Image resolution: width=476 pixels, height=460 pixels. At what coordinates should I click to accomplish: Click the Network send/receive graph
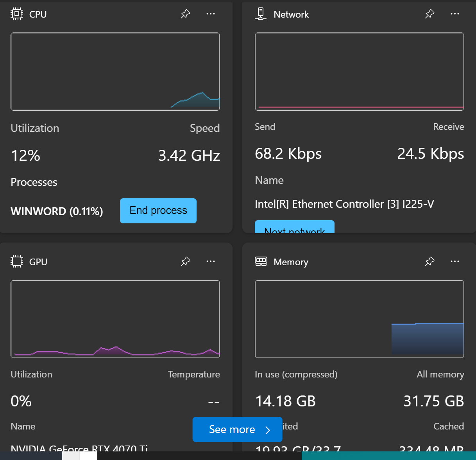click(359, 72)
